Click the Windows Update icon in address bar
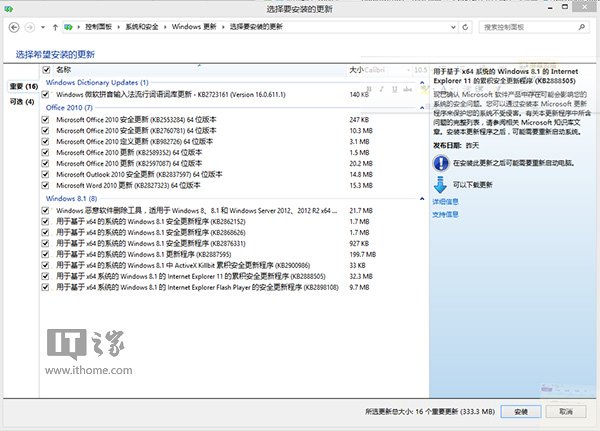 (x=68, y=27)
